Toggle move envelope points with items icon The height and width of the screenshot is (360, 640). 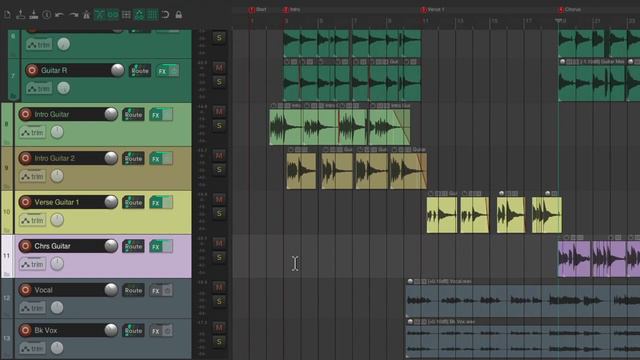(x=139, y=15)
